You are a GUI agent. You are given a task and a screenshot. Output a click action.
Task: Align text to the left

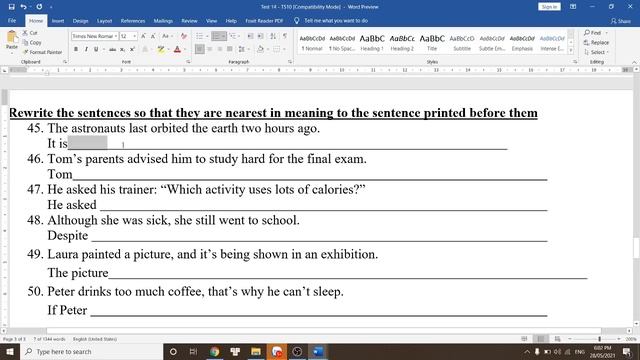click(199, 49)
